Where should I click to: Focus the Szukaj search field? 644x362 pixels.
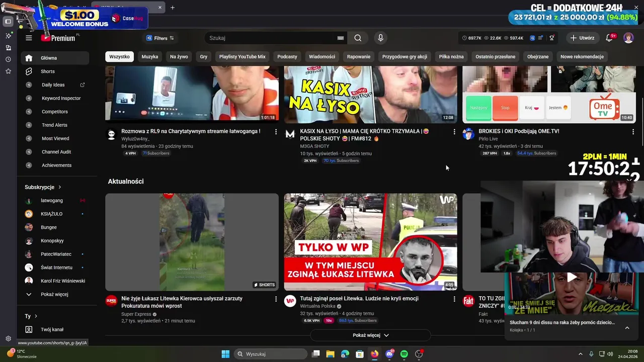pyautogui.click(x=271, y=38)
